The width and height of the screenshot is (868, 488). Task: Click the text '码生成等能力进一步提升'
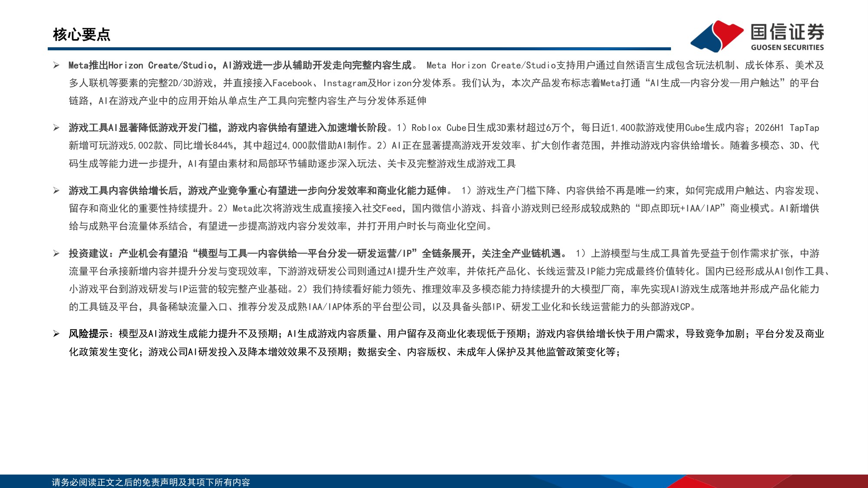point(123,164)
